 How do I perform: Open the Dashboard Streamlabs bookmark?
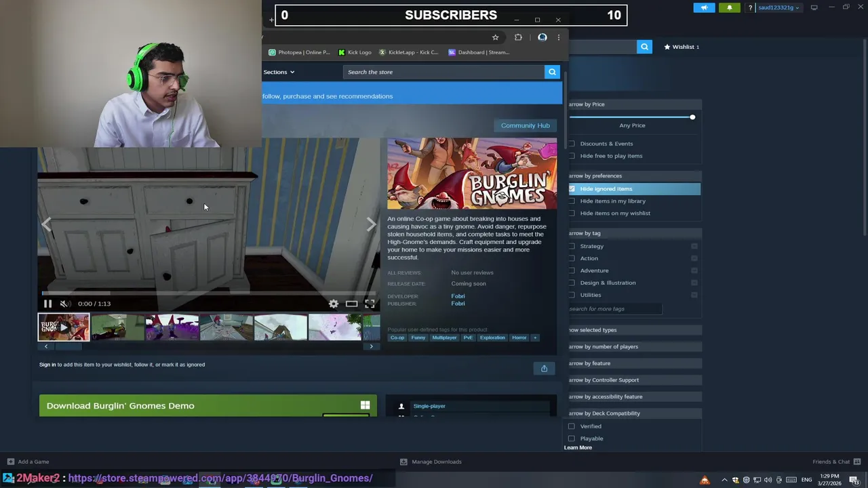[478, 52]
